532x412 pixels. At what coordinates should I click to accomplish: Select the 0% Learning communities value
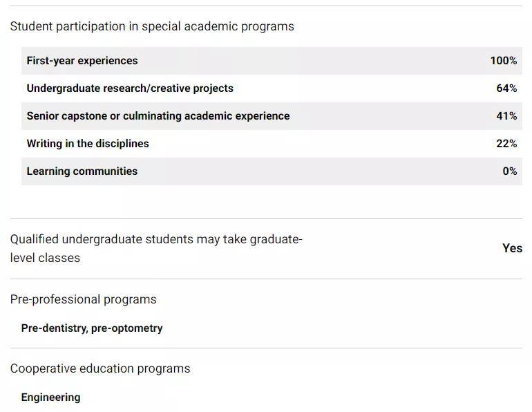point(510,171)
